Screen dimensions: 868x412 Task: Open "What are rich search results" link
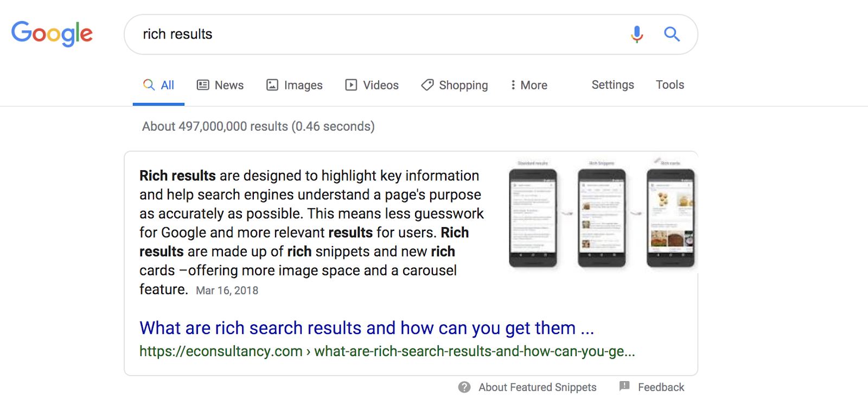[x=367, y=328]
